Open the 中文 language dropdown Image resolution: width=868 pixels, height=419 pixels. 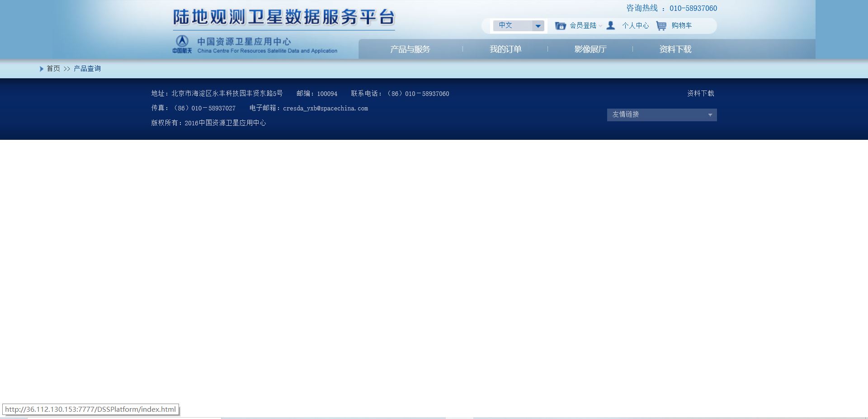[518, 26]
